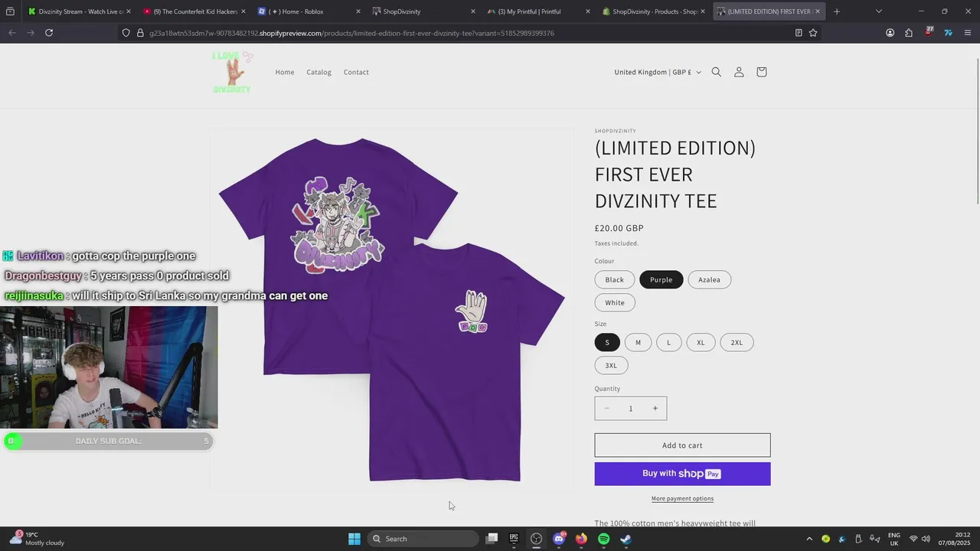
Task: Choose size XL
Action: [x=701, y=343]
